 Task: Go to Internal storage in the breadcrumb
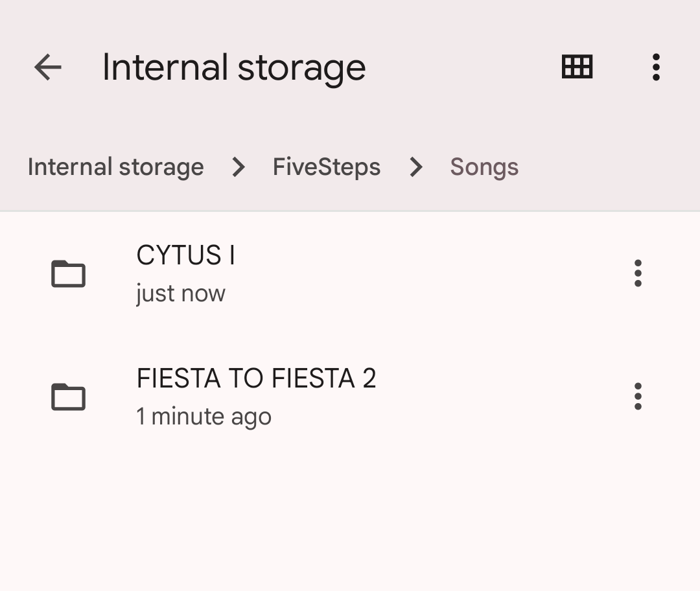115,167
